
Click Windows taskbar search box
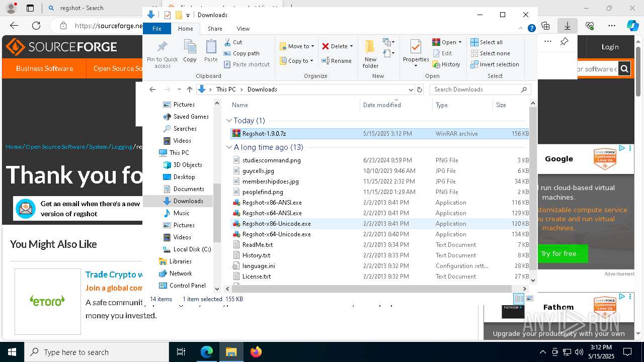[x=97, y=352]
